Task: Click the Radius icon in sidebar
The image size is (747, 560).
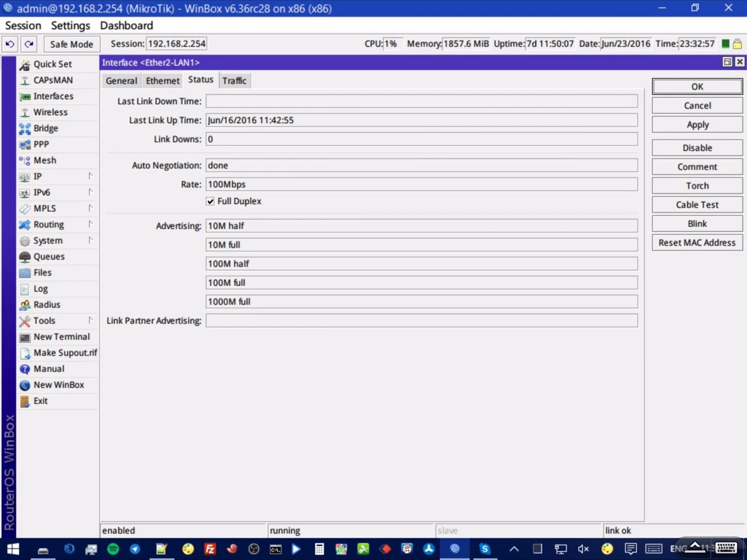Action: click(x=25, y=305)
